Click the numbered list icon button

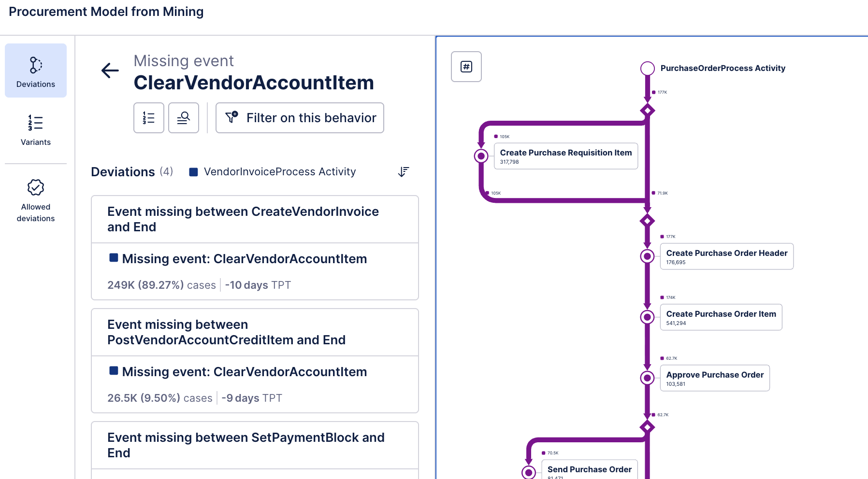click(149, 118)
